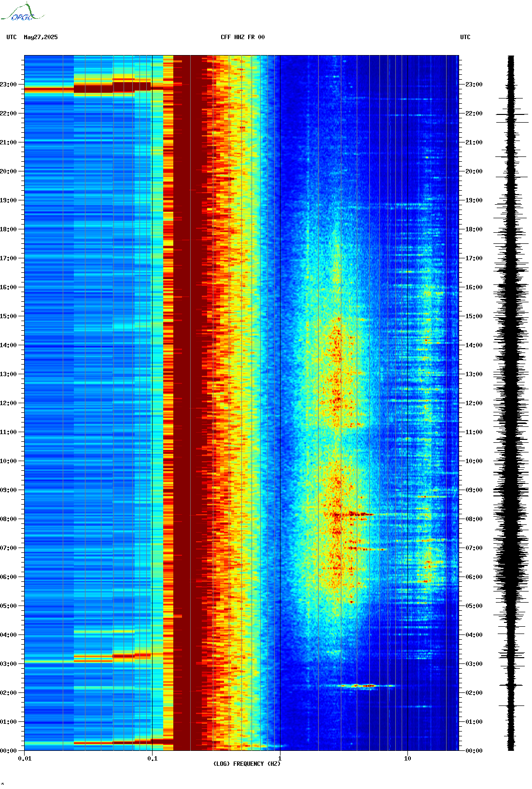Select the date text May27,2025
The height and width of the screenshot is (789, 532).
tap(41, 37)
